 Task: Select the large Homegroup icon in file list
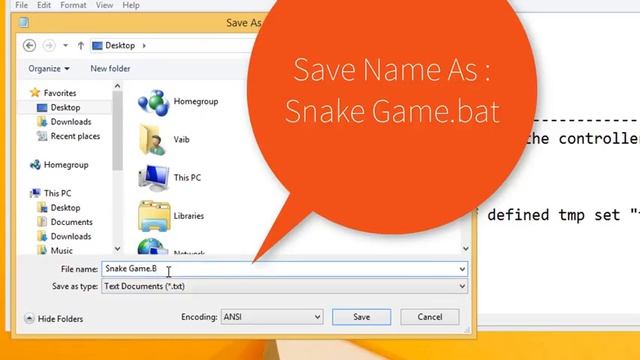153,102
